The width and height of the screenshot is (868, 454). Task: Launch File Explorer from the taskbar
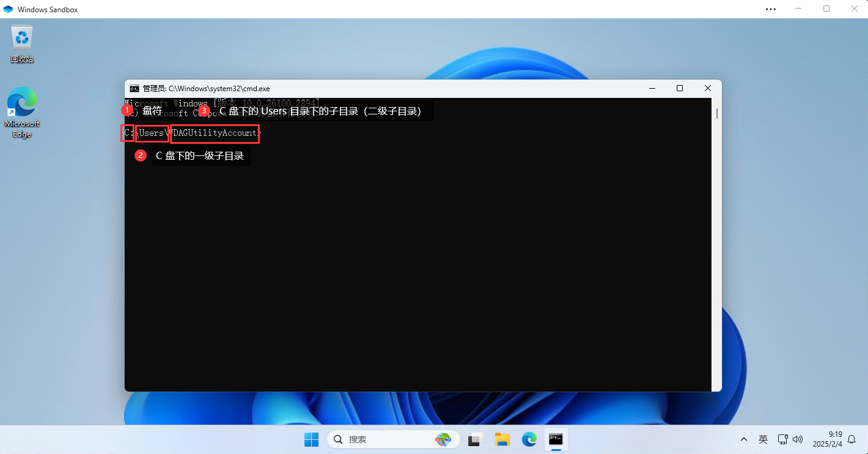tap(502, 439)
